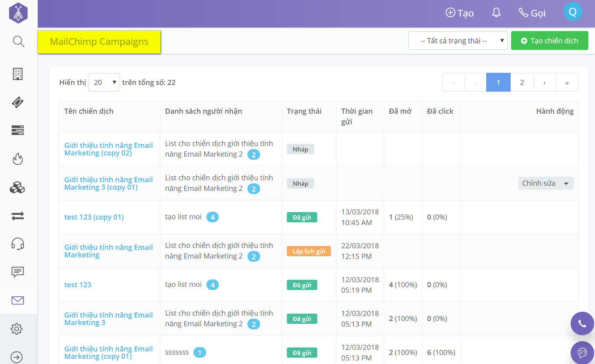The image size is (595, 364).
Task: Click the floating chat support bubble
Action: pos(582,353)
